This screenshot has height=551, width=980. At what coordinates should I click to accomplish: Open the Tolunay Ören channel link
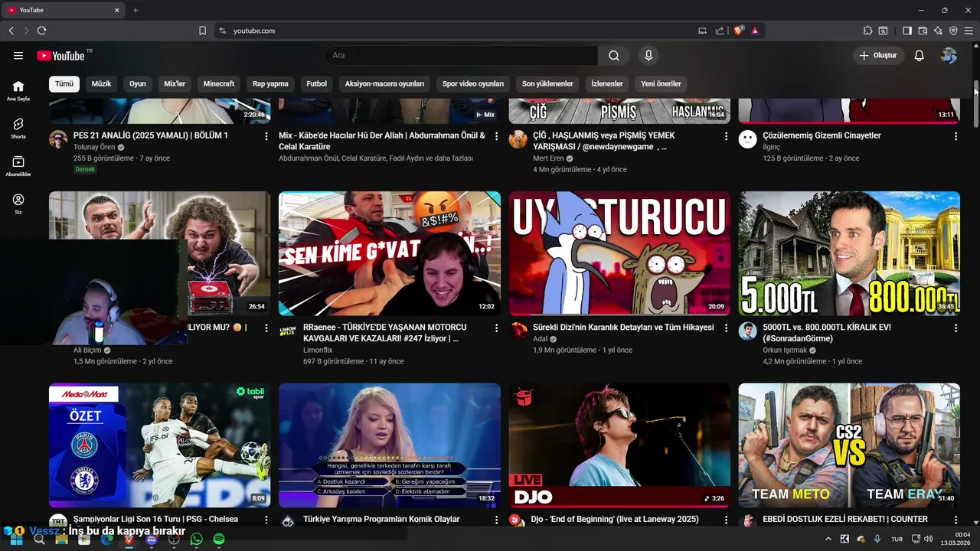pyautogui.click(x=94, y=147)
